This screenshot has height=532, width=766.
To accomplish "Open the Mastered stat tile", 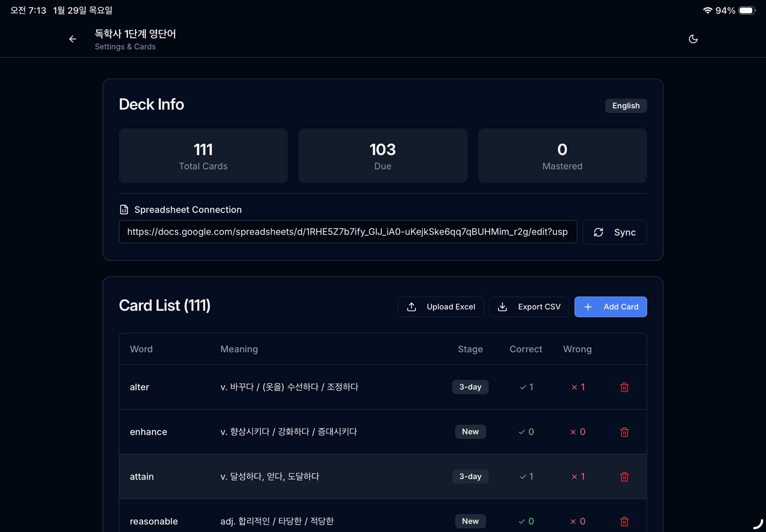I will coord(562,156).
